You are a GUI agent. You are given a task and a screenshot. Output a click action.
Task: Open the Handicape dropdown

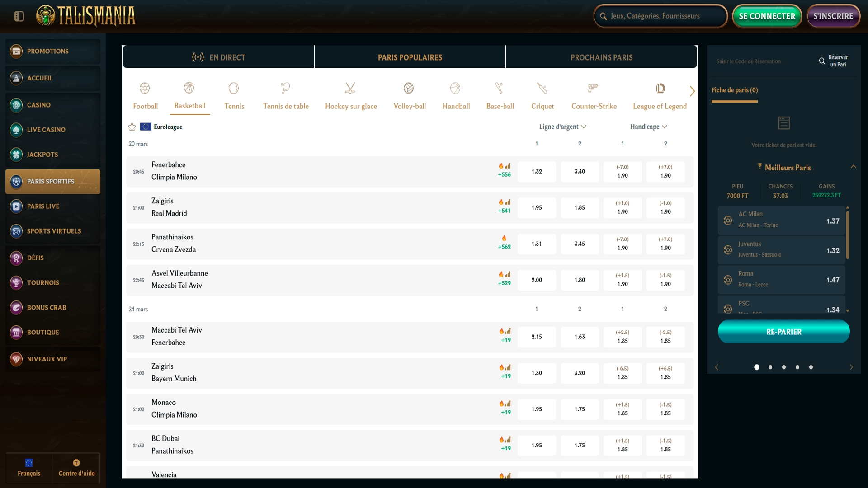tap(648, 127)
